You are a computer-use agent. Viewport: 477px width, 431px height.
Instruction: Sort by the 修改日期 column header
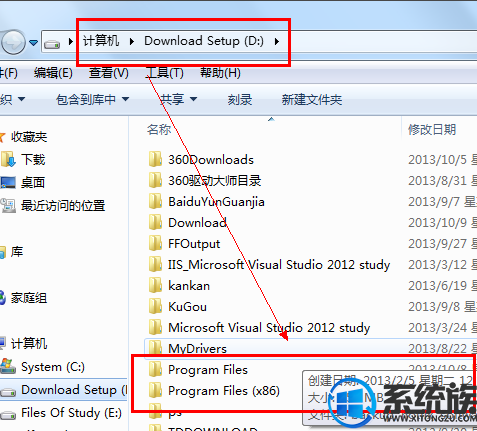(432, 129)
